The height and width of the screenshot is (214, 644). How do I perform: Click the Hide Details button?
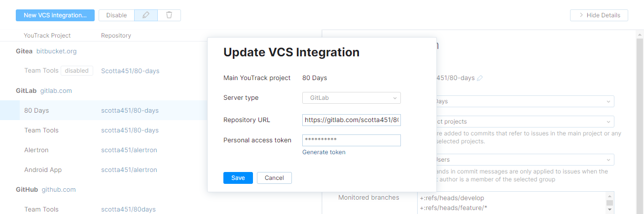click(x=599, y=15)
